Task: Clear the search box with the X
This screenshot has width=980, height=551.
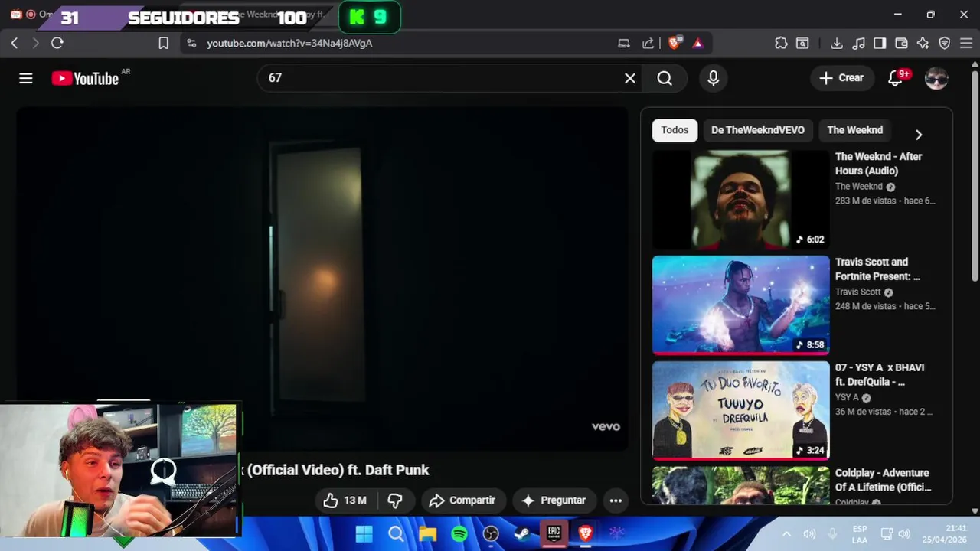Action: pyautogui.click(x=630, y=78)
